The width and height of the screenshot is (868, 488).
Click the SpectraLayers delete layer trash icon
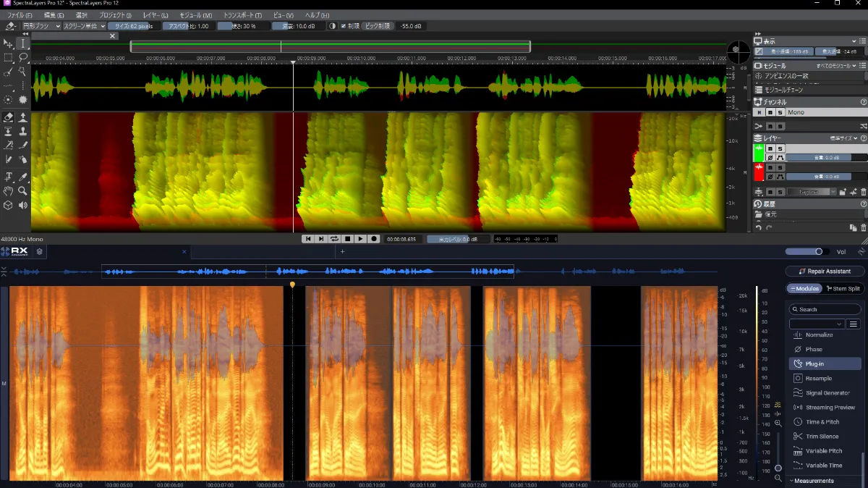863,192
